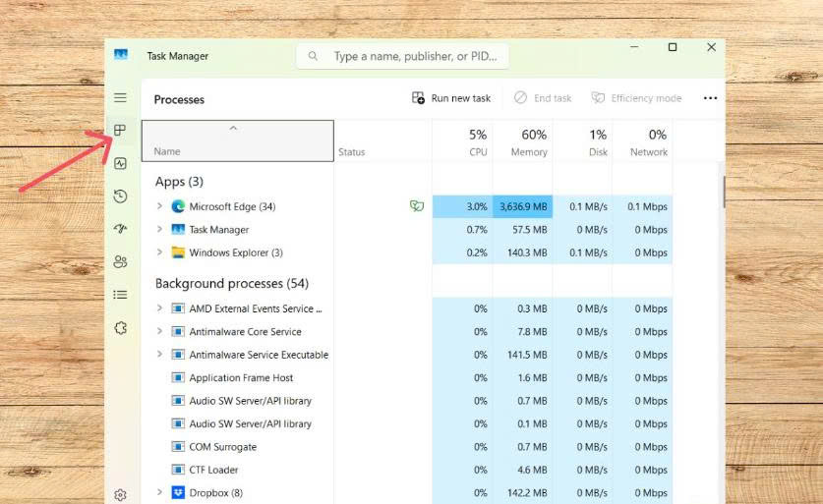Open the Services sidebar icon
The image size is (823, 504).
point(121,328)
